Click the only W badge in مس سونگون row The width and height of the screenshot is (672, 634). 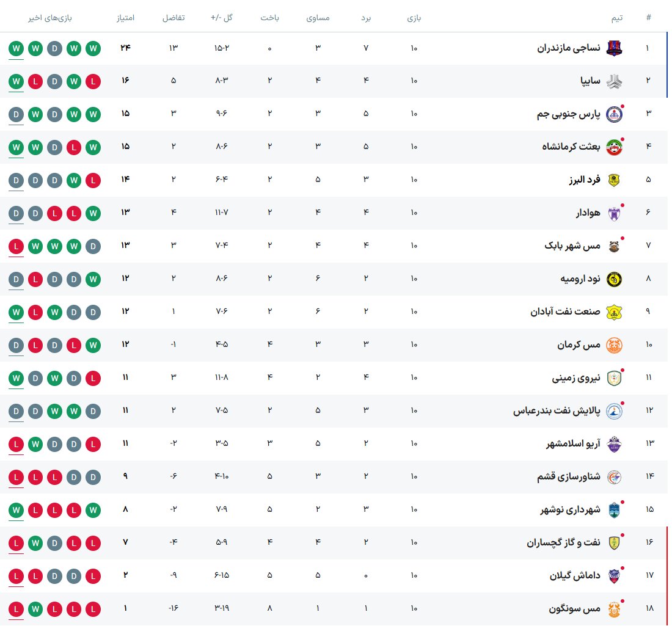pyautogui.click(x=35, y=608)
